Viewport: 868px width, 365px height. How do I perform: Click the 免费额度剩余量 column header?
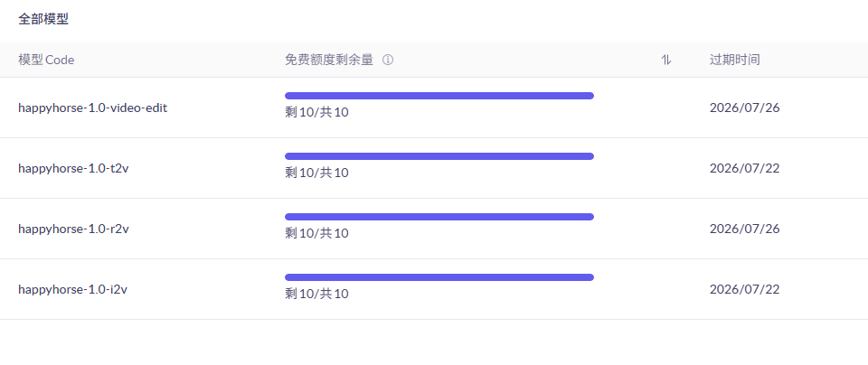coord(328,61)
